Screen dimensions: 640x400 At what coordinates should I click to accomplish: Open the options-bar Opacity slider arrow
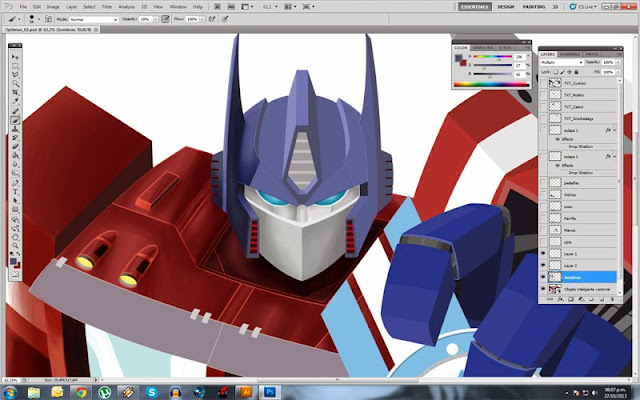coord(156,19)
